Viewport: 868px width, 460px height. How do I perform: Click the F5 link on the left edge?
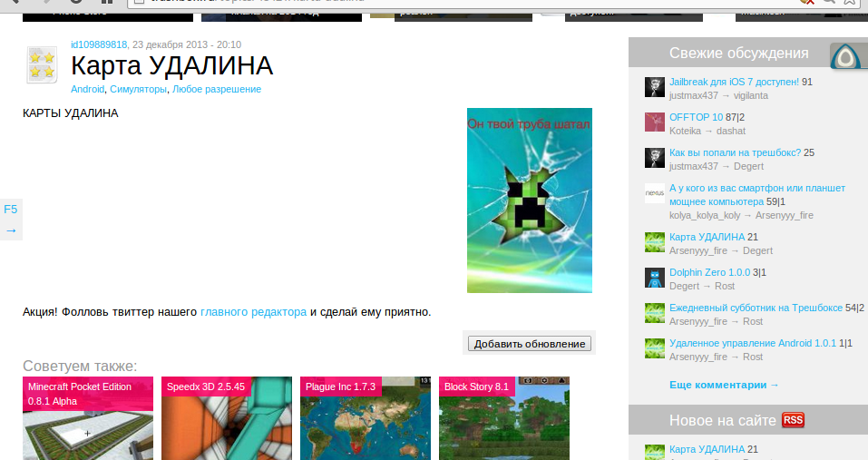[x=11, y=210]
